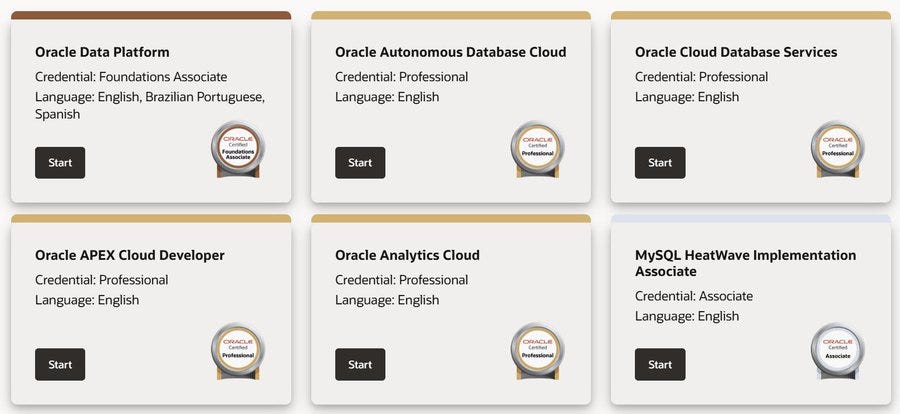Click Credential: Professional on Oracle Autonomous Database Cloud card
Image resolution: width=900 pixels, height=414 pixels.
(x=402, y=77)
